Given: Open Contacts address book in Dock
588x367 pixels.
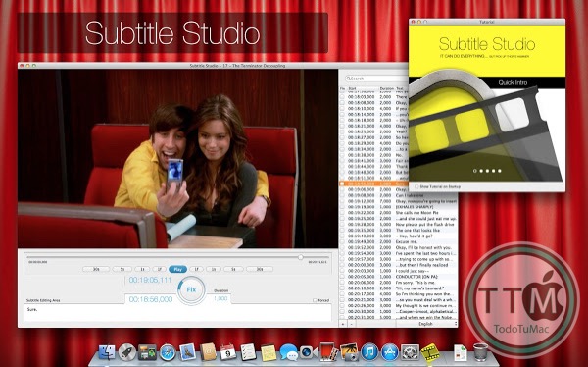Looking at the screenshot, I should (x=208, y=352).
